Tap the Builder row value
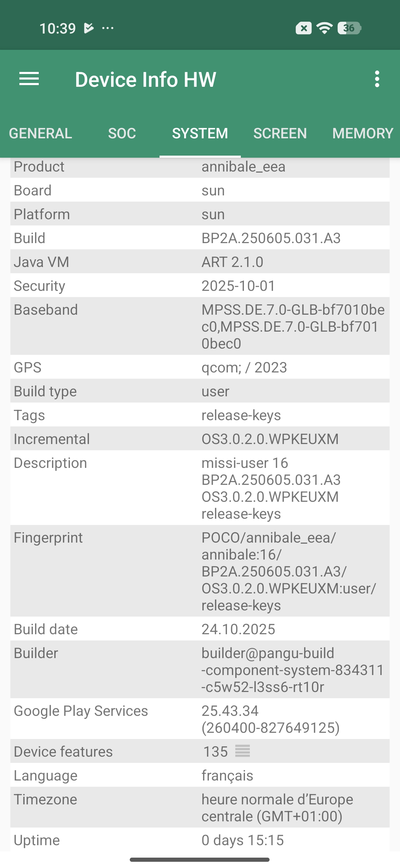Screen dimensions: 400x868 pyautogui.click(x=292, y=670)
